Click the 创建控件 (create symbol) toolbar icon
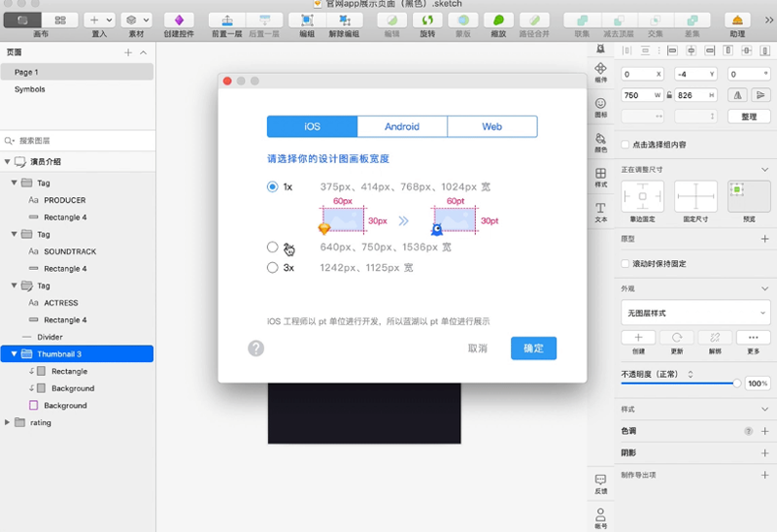 [178, 19]
